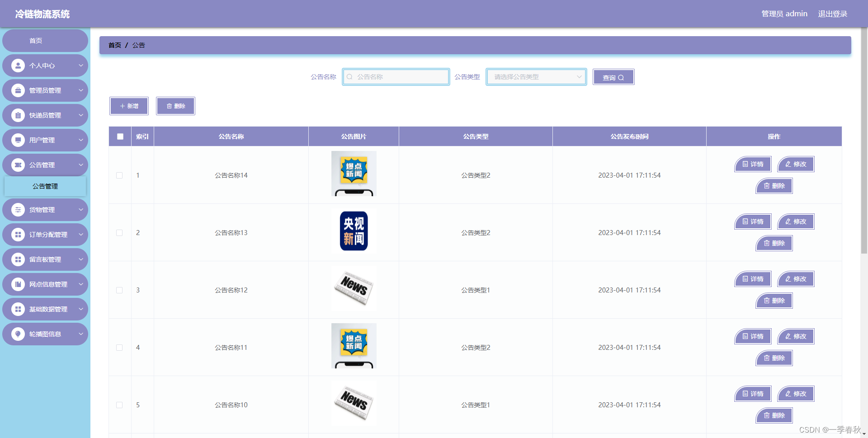
Task: Click the 快递员管理 icon
Action: click(18, 115)
